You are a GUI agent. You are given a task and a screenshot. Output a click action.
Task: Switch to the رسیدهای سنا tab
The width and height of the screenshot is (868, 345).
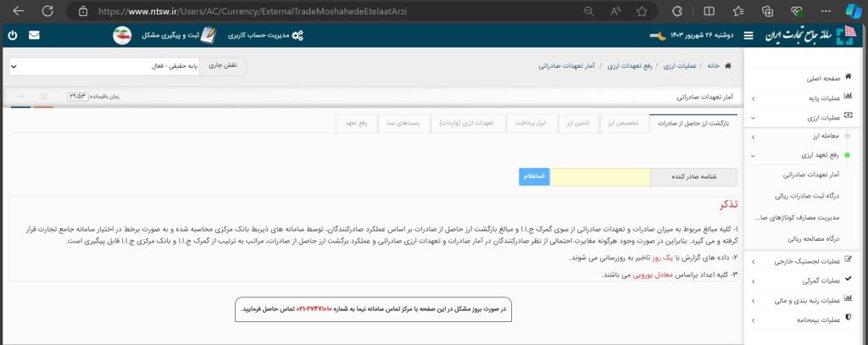click(403, 124)
